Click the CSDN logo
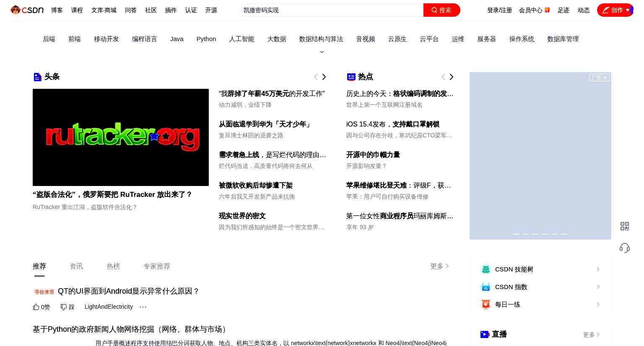644x346 pixels. tap(27, 10)
